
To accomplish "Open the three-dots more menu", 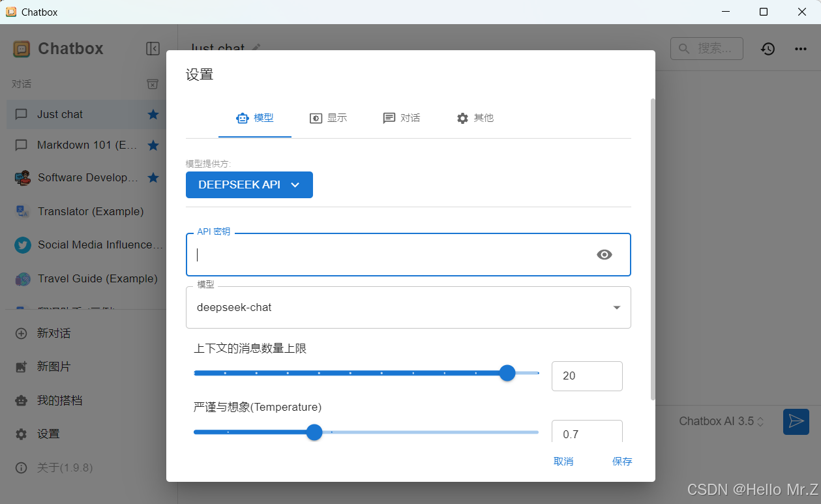I will pyautogui.click(x=801, y=49).
